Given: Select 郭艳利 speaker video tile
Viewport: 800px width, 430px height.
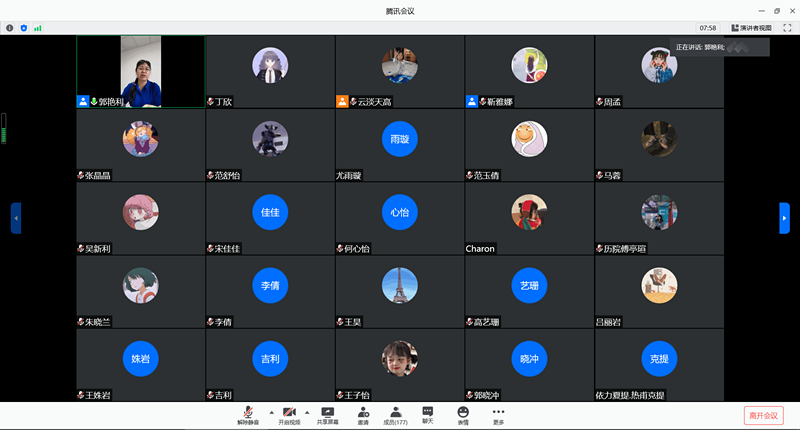Looking at the screenshot, I should click(140, 72).
